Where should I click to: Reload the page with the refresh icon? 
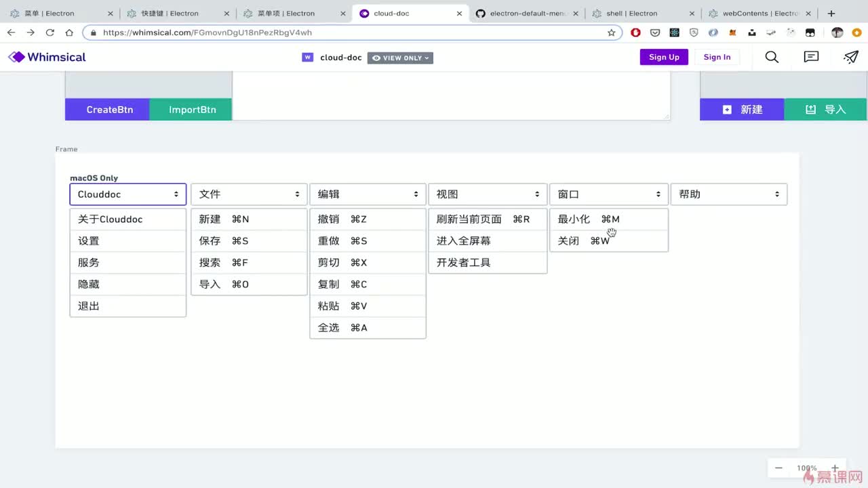(50, 33)
